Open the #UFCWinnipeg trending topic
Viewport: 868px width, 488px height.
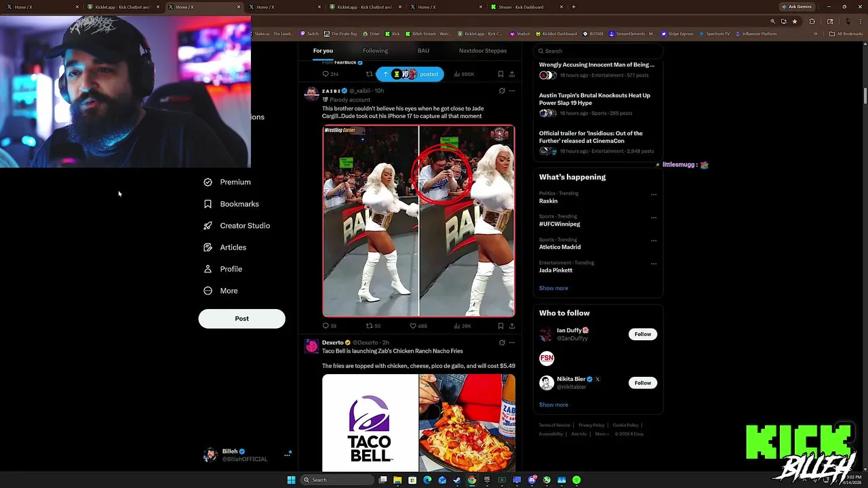point(559,224)
